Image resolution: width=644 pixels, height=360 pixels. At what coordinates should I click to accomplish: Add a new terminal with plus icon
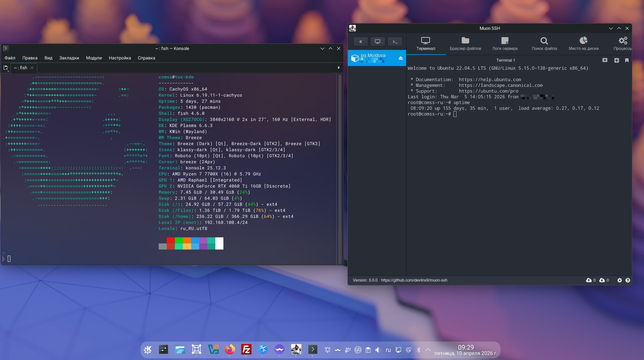coord(616,60)
